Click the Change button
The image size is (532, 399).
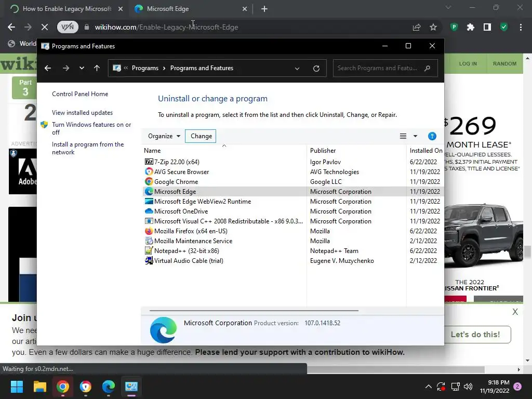[x=201, y=136]
